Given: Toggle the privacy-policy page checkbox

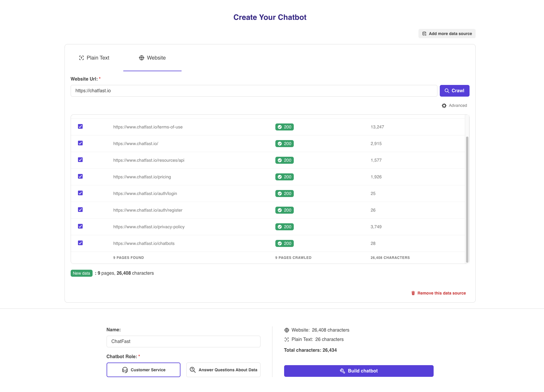Looking at the screenshot, I should coord(80,226).
